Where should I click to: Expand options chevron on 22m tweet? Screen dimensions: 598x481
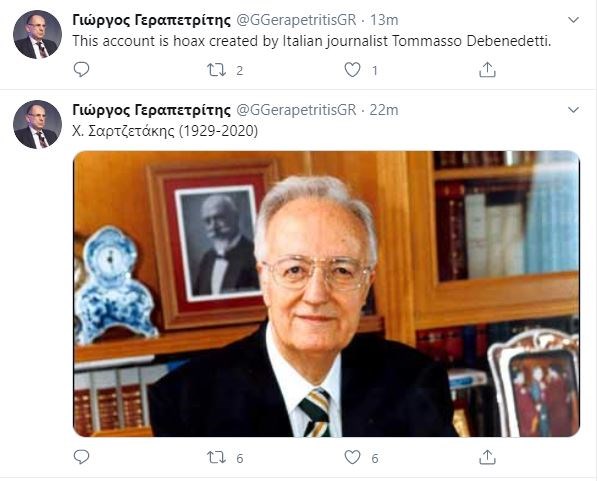573,110
